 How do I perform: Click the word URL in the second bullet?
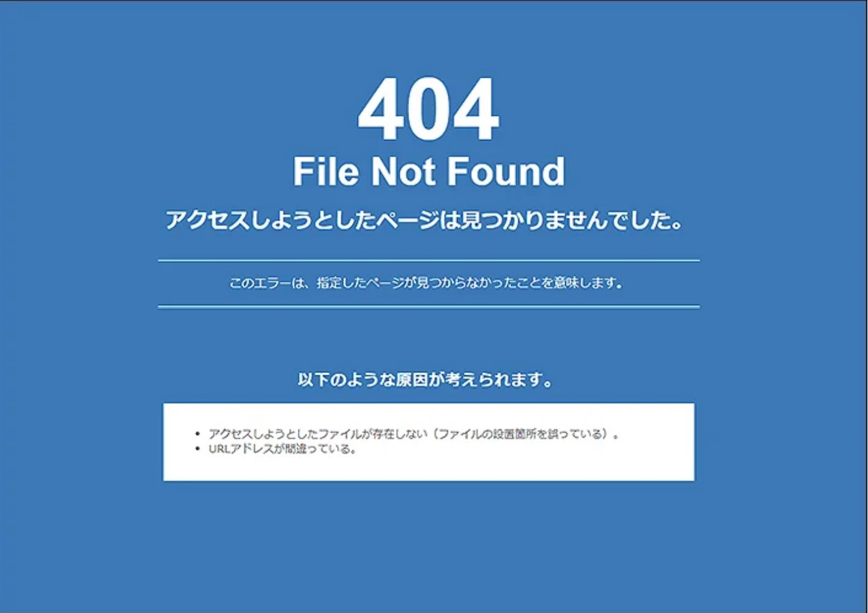click(219, 449)
